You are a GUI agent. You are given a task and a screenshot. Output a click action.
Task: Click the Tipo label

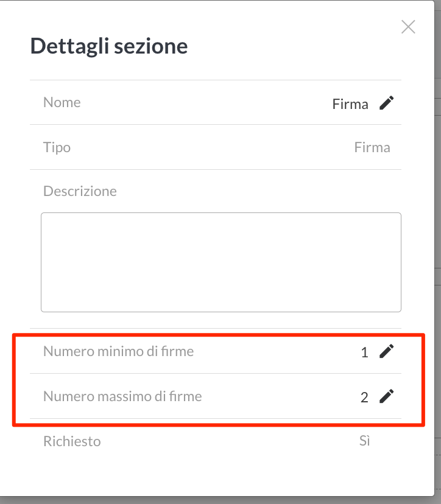[57, 147]
